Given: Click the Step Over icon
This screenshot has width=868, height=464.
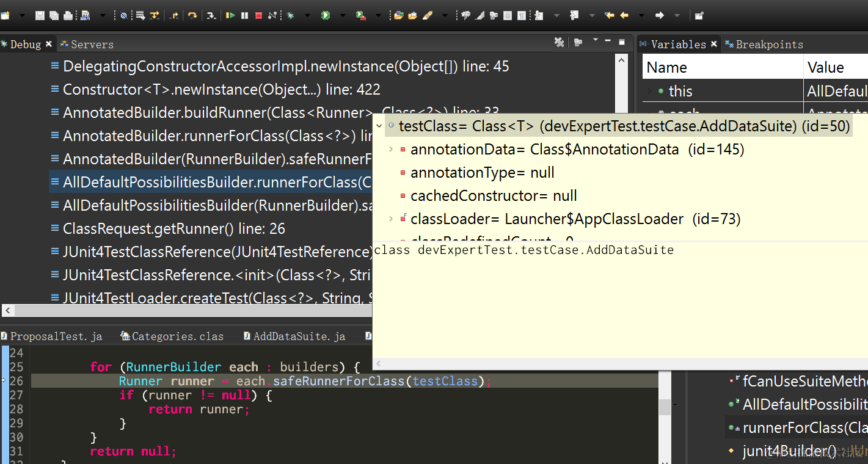Looking at the screenshot, I should click(192, 15).
